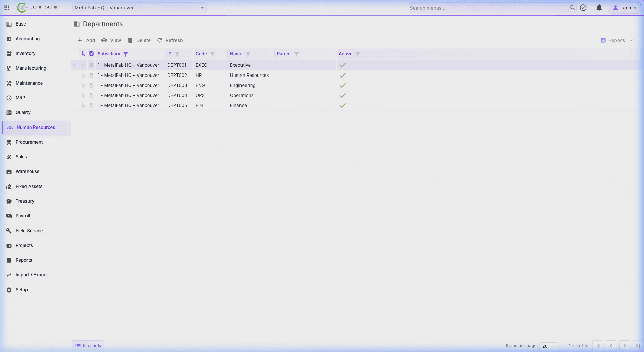Click the attachment paperclip column header icon
644x352 pixels.
(83, 53)
